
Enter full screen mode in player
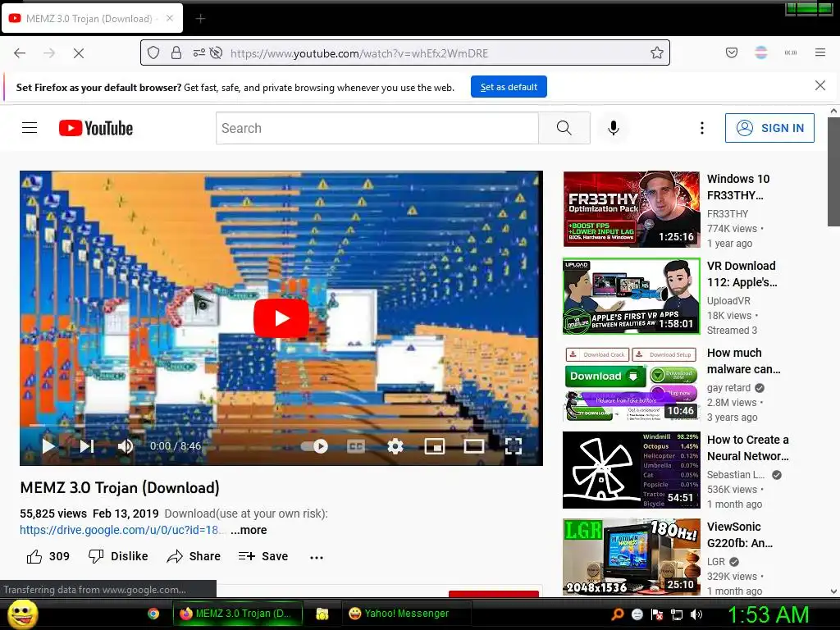pos(514,445)
